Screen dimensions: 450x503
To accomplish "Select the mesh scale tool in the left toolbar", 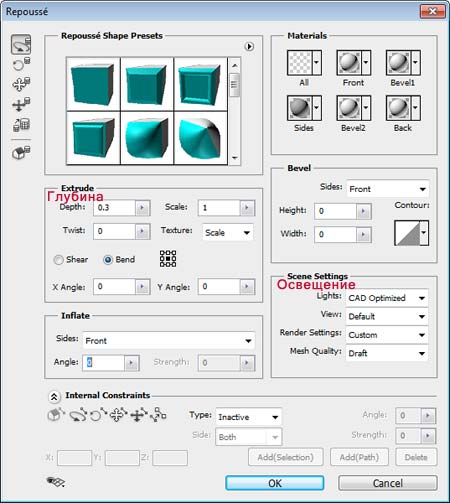I will (x=21, y=125).
